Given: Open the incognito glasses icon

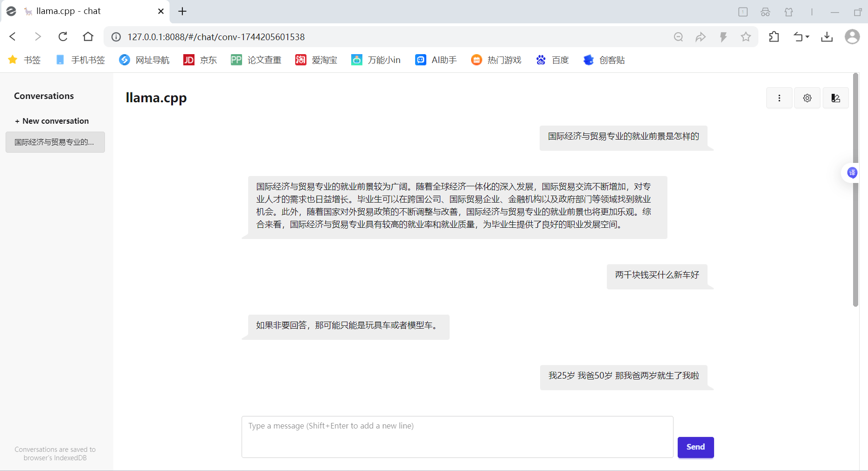Looking at the screenshot, I should (x=765, y=12).
